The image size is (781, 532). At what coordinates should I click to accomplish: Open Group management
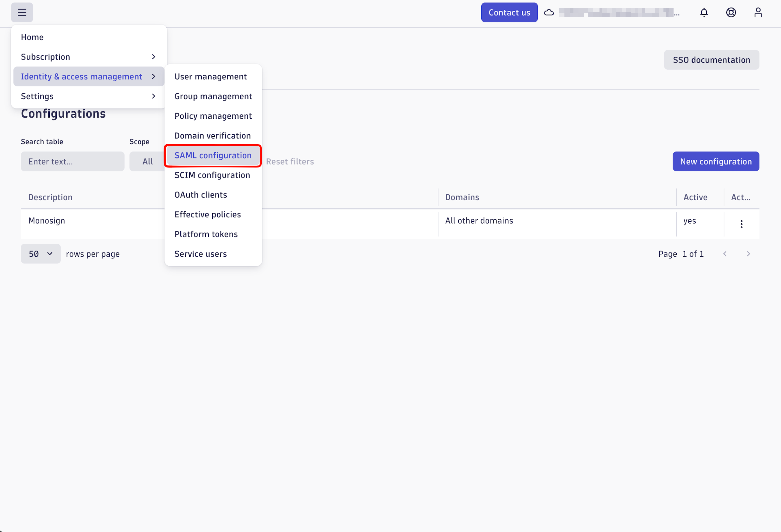coord(213,96)
